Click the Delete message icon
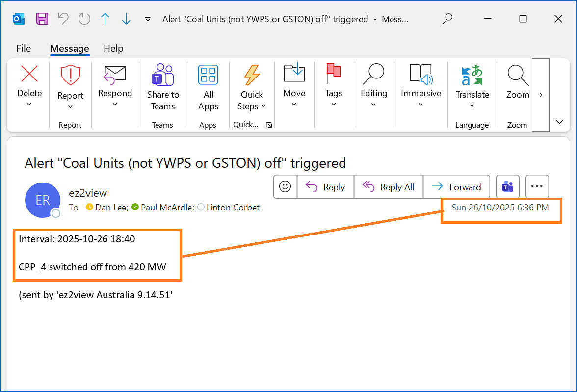Screen dimensions: 577x392 click(x=29, y=75)
